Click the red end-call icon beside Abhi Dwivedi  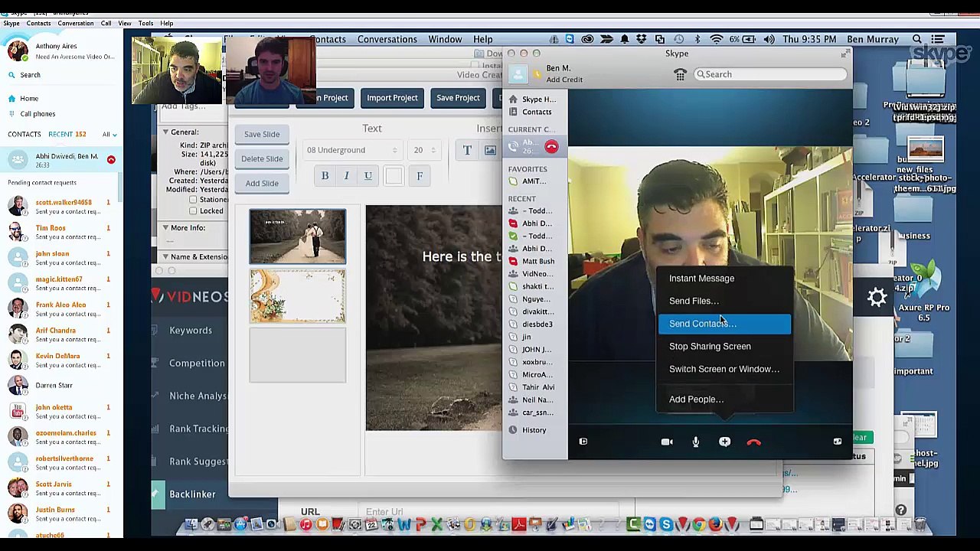[x=111, y=160]
